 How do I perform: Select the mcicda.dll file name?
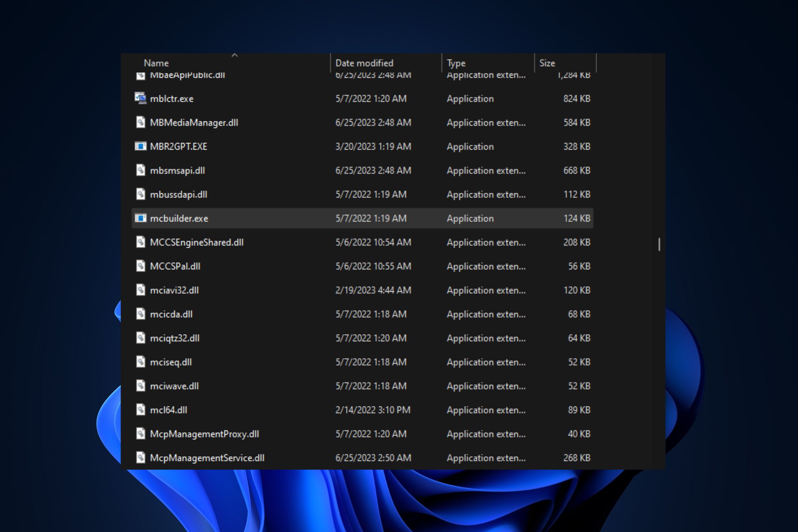(x=171, y=314)
